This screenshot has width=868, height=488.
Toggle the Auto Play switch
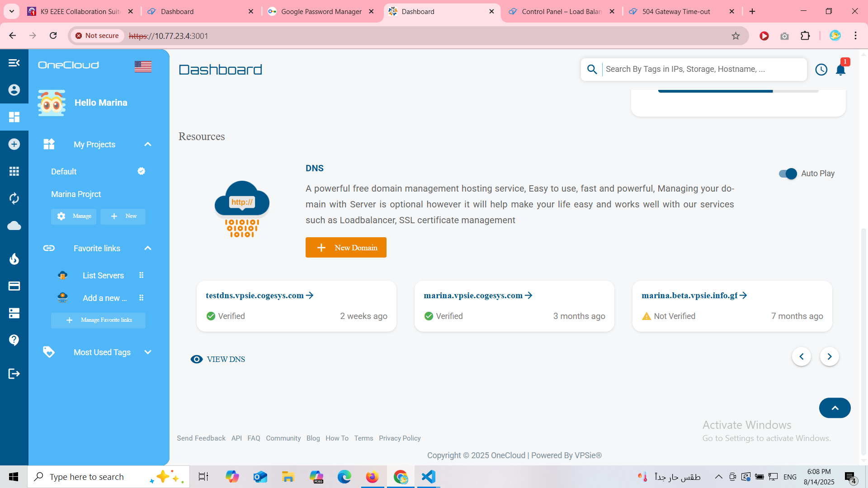click(788, 174)
